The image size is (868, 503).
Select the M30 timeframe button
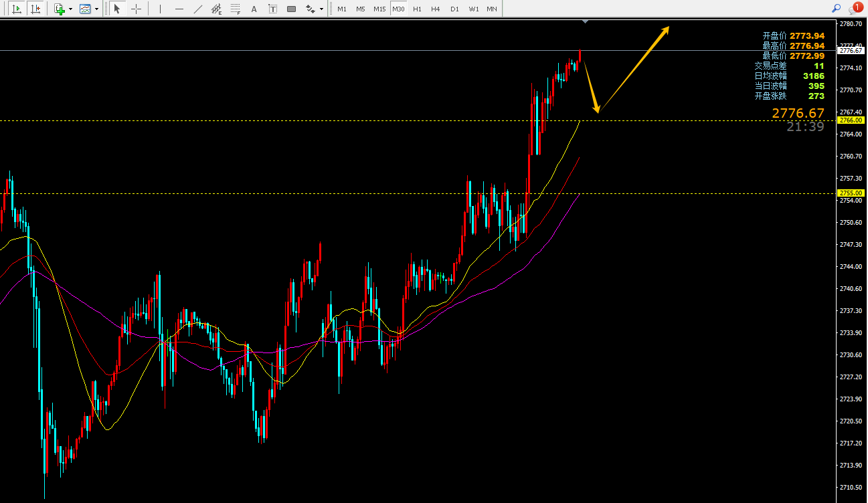(x=398, y=9)
